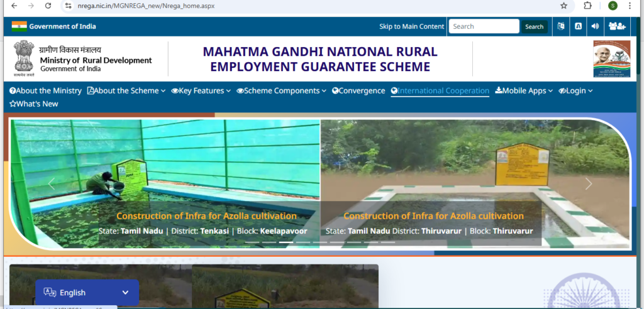This screenshot has height=309, width=644.
Task: Click the language translate icon in top bar
Action: 561,26
